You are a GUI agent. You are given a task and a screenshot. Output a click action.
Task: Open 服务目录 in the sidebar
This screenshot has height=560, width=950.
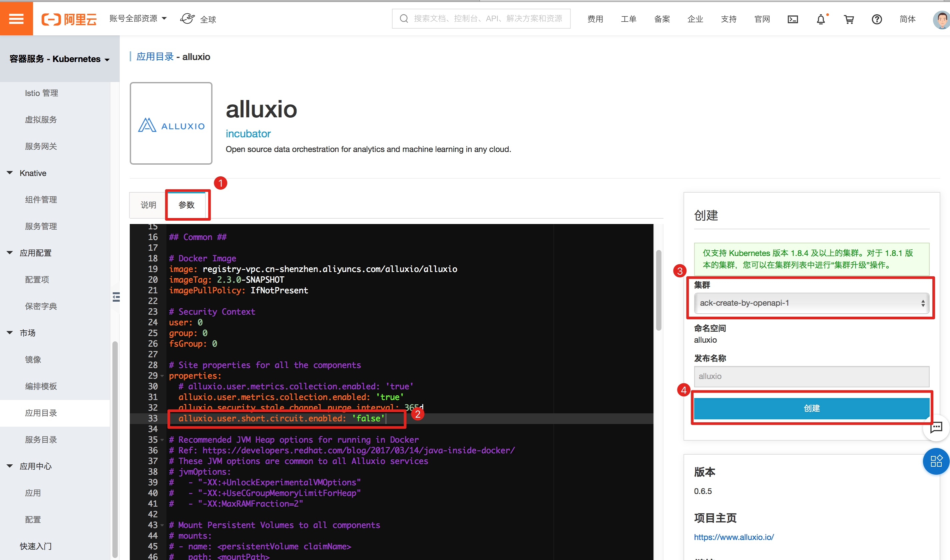point(41,440)
